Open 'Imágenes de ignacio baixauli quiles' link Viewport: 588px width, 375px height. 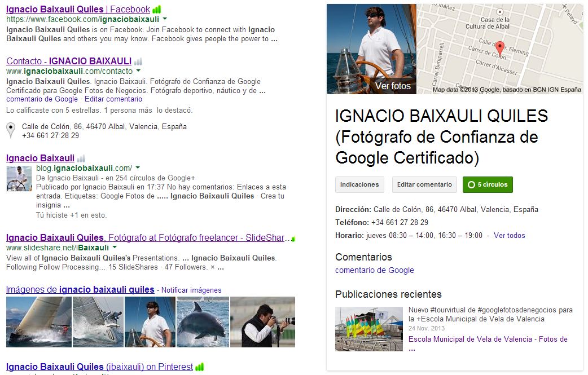click(80, 289)
